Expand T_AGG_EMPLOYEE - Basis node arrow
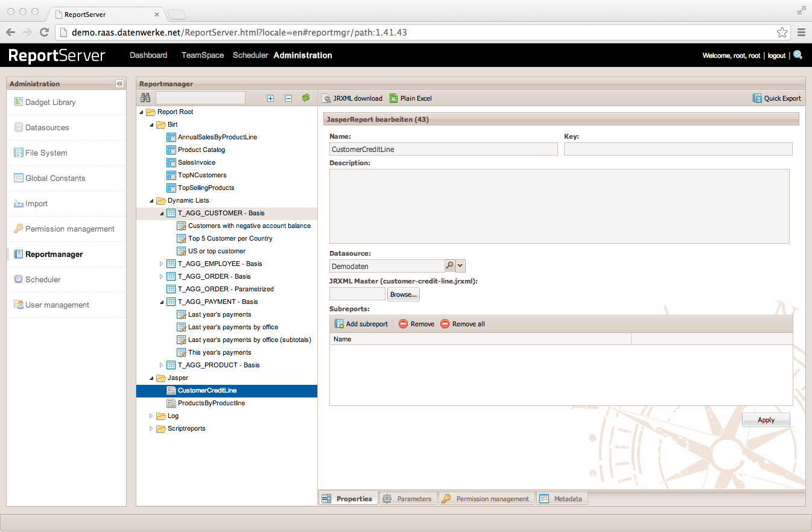The height and width of the screenshot is (532, 812). (162, 264)
